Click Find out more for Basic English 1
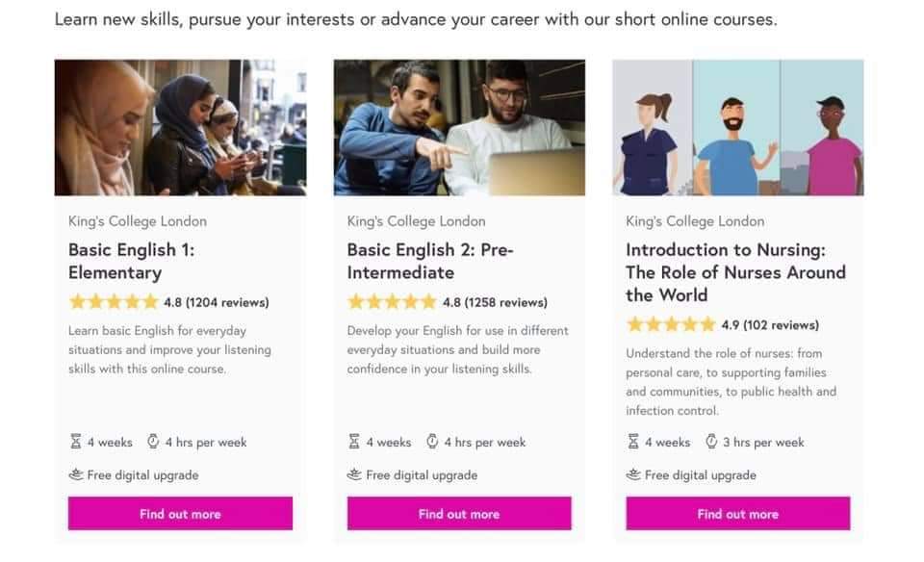This screenshot has height=562, width=924. (x=180, y=514)
